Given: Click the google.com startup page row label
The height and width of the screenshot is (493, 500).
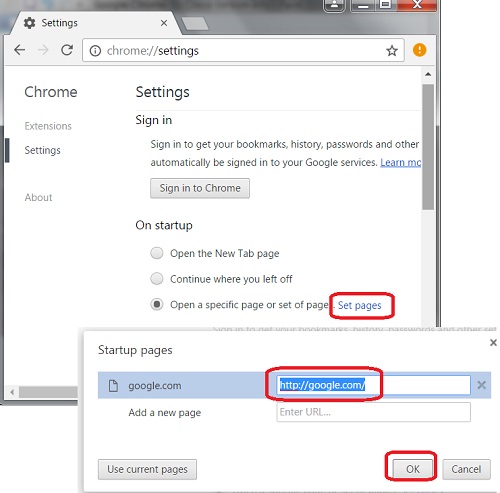Looking at the screenshot, I should click(x=155, y=386).
